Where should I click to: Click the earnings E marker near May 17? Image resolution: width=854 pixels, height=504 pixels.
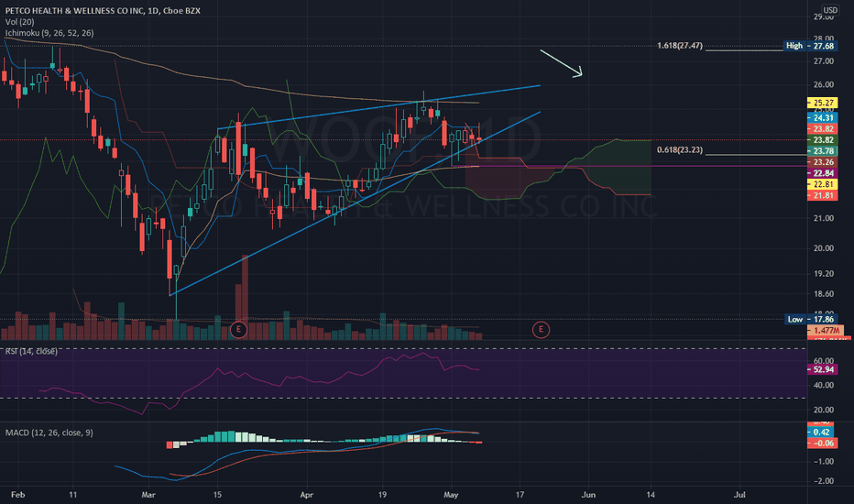541,330
